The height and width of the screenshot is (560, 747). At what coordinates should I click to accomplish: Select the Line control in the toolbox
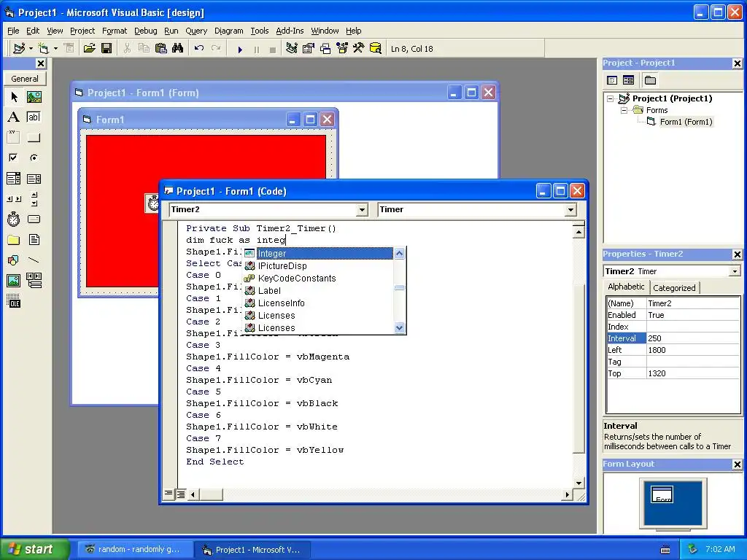click(34, 260)
